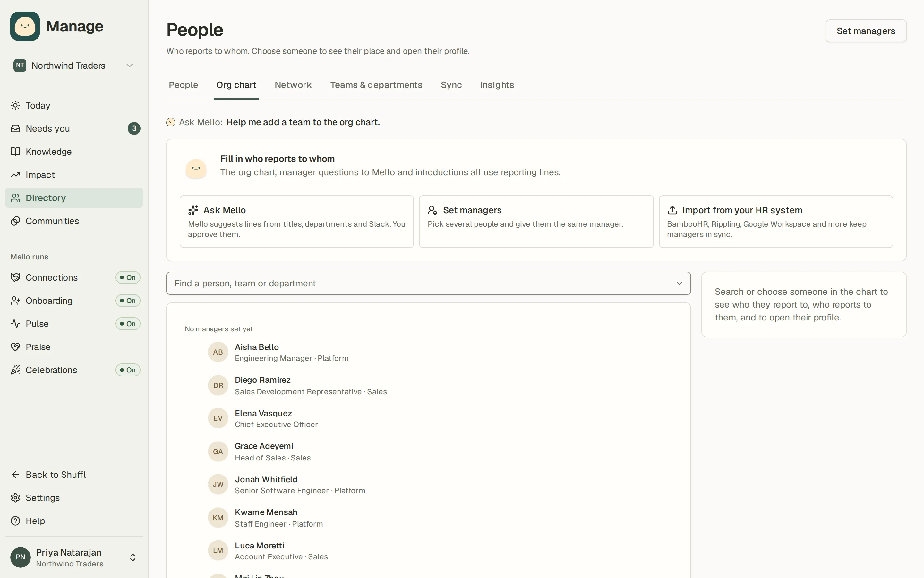Click the Mello face logo beside Manage
The image size is (924, 578).
(25, 26)
